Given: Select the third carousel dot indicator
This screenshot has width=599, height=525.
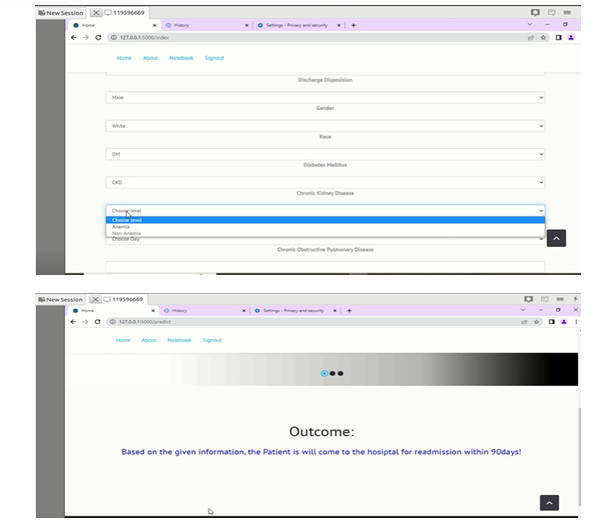Looking at the screenshot, I should tap(340, 373).
